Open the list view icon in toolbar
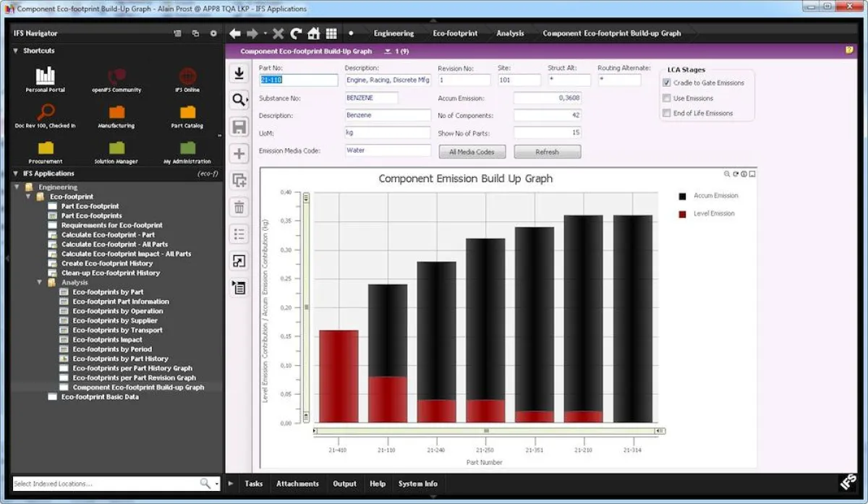The image size is (868, 504). [x=239, y=234]
